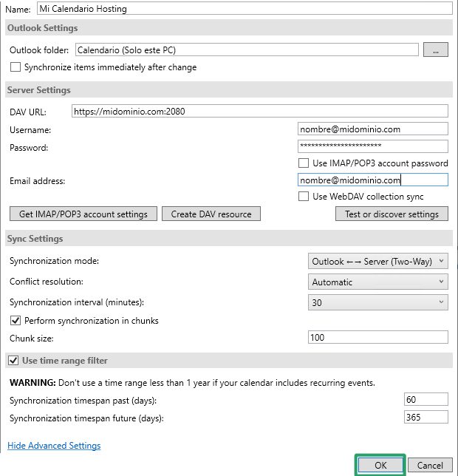Click Test or discover settings button
Image resolution: width=458 pixels, height=476 pixels.
coord(392,214)
